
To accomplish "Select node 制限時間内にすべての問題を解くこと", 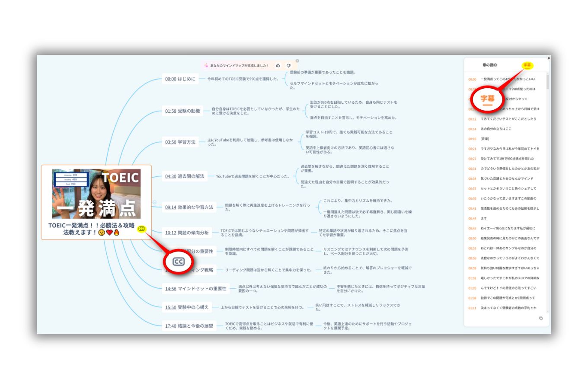I will point(269,252).
